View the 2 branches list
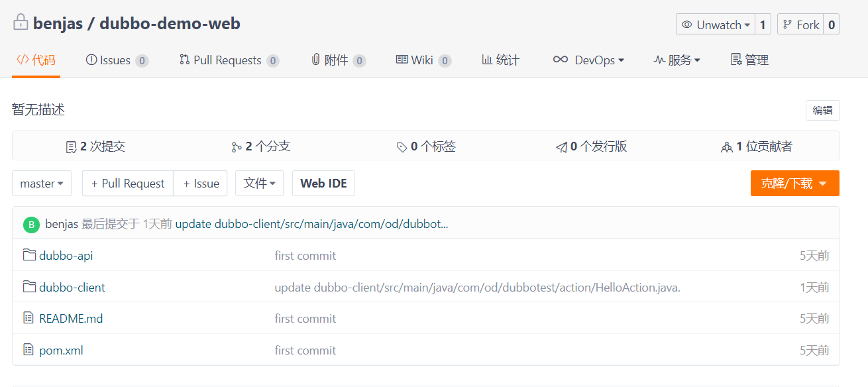This screenshot has height=387, width=868. [260, 146]
